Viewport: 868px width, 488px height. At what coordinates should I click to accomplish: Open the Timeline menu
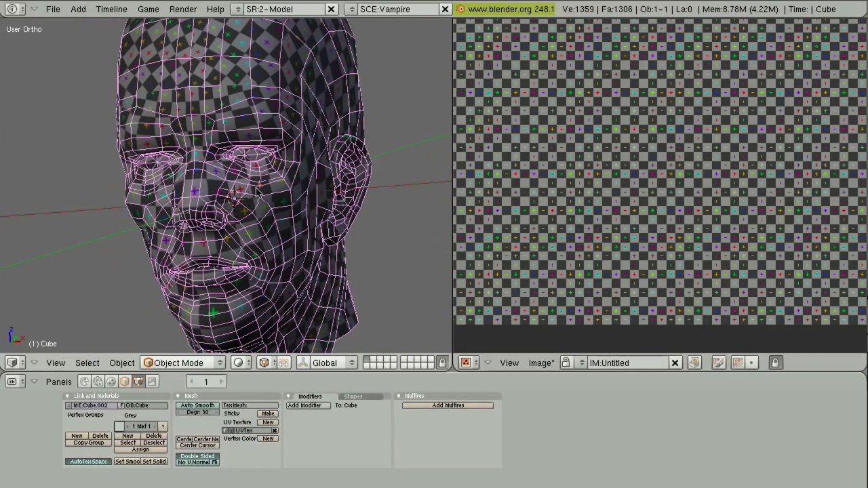111,9
